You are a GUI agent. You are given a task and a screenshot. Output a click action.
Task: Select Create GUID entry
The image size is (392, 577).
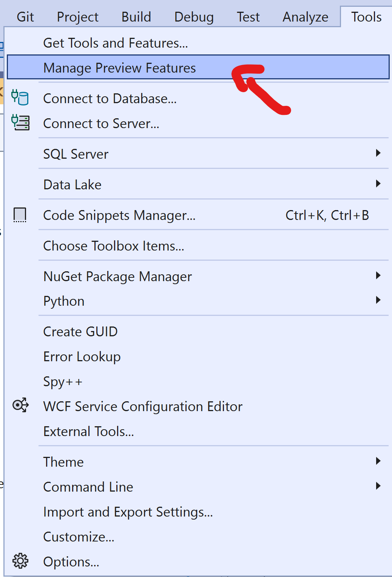[80, 331]
